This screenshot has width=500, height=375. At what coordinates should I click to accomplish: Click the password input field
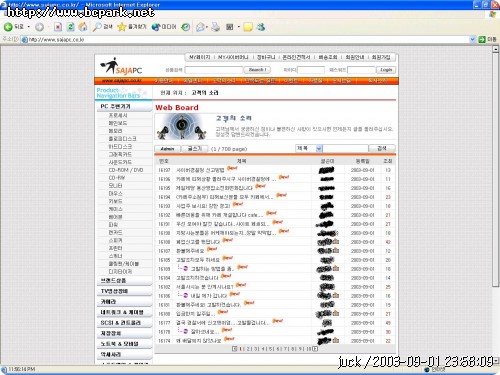[361, 70]
